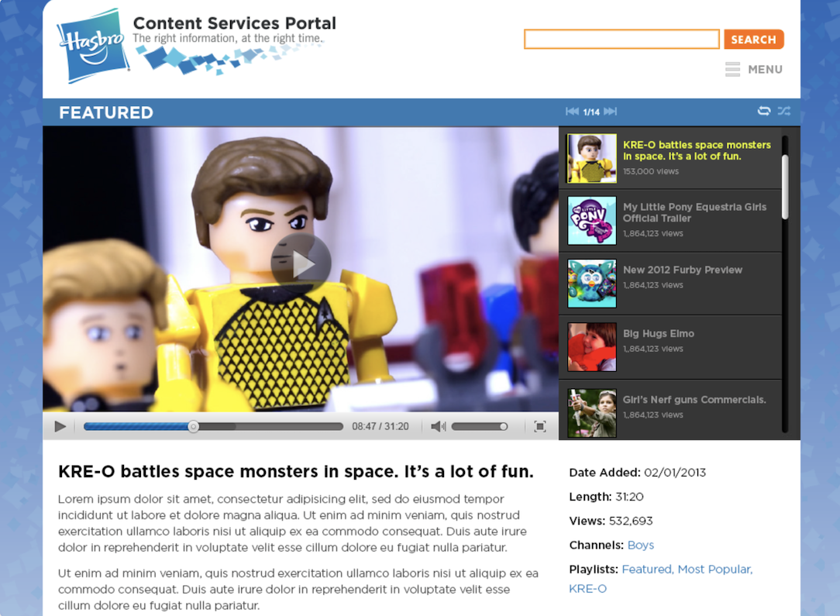The height and width of the screenshot is (616, 840).
Task: Toggle the repeat playlist icon
Action: click(764, 111)
